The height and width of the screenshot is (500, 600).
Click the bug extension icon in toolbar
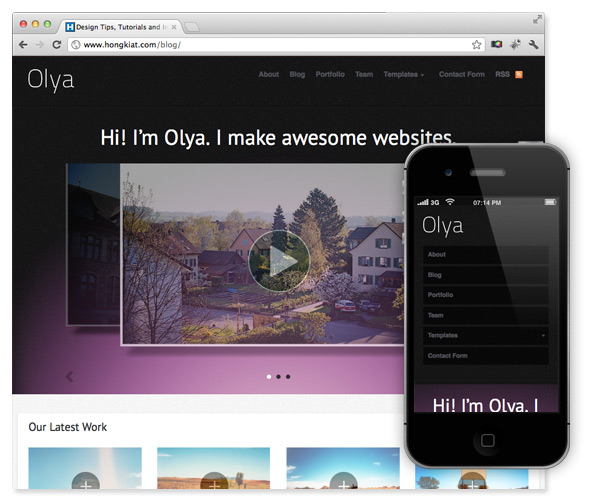point(515,45)
